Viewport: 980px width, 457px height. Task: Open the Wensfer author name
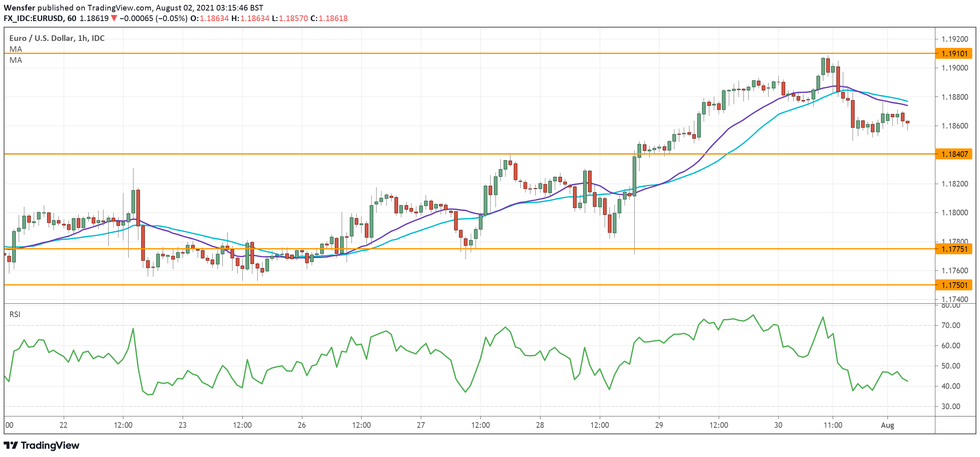19,8
